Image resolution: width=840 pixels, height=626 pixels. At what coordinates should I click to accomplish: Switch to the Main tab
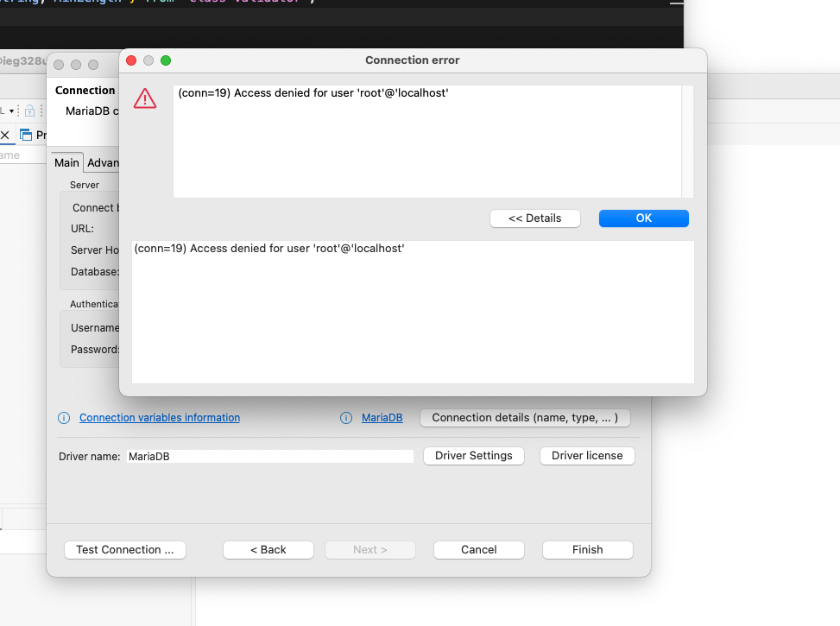[67, 163]
